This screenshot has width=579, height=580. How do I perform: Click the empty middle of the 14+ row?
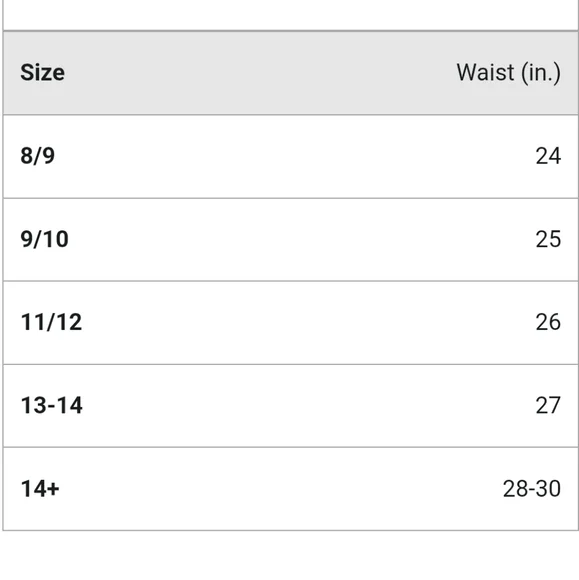coord(290,489)
